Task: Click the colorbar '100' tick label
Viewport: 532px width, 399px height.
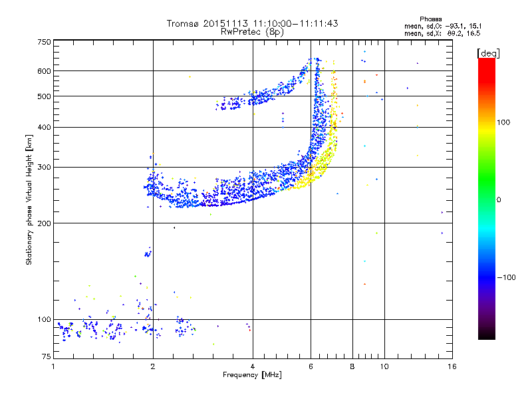Action: point(503,122)
